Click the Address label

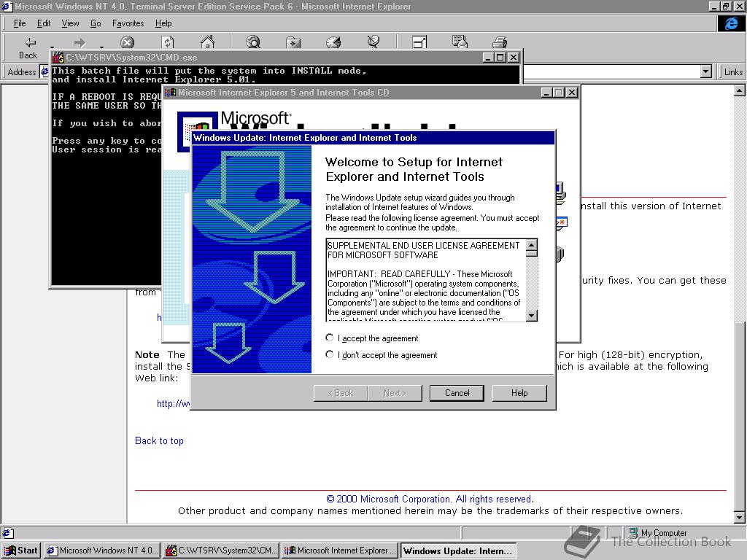(x=22, y=72)
